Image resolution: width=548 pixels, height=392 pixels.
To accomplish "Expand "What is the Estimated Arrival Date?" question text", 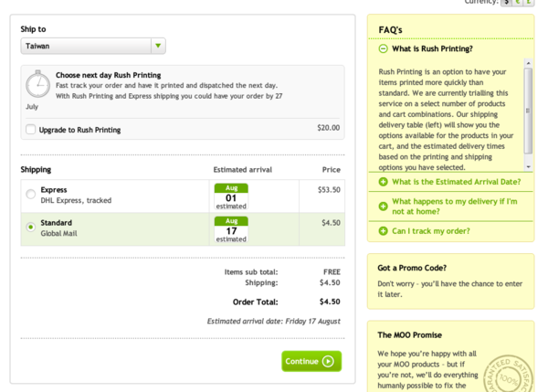I will [x=456, y=182].
